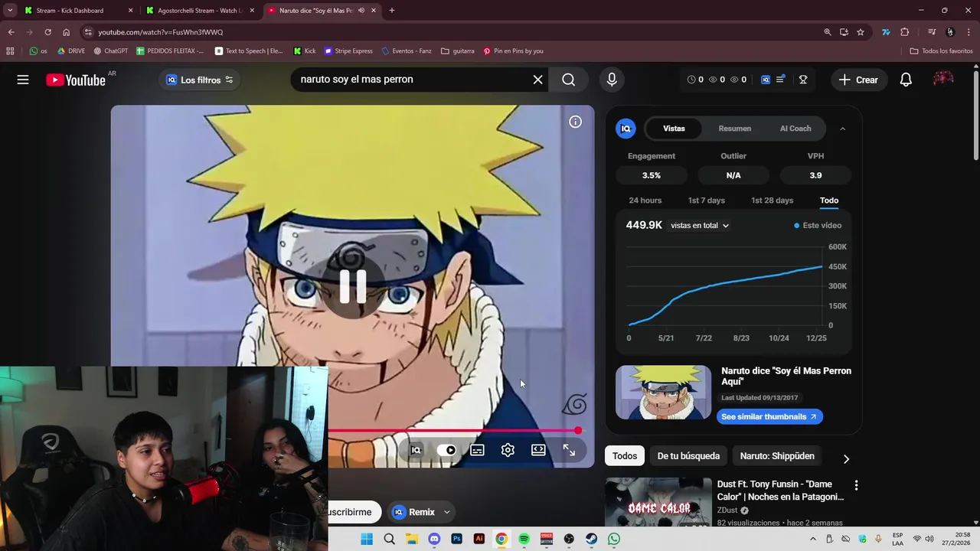The image size is (980, 551).
Task: Toggle autoplay switch in player
Action: (x=446, y=450)
